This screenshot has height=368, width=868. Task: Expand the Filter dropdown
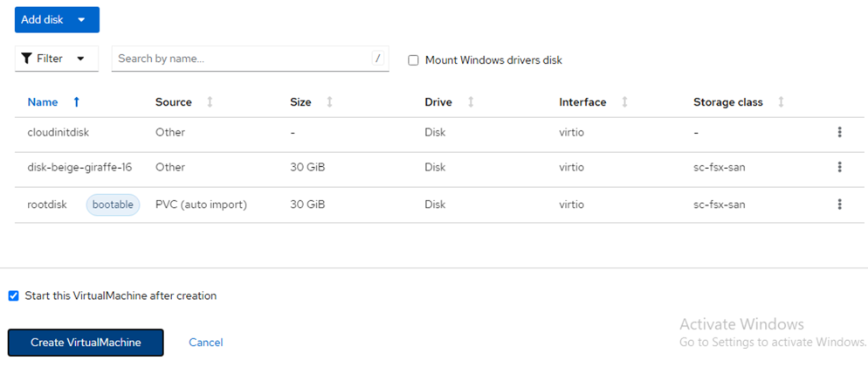(x=57, y=59)
